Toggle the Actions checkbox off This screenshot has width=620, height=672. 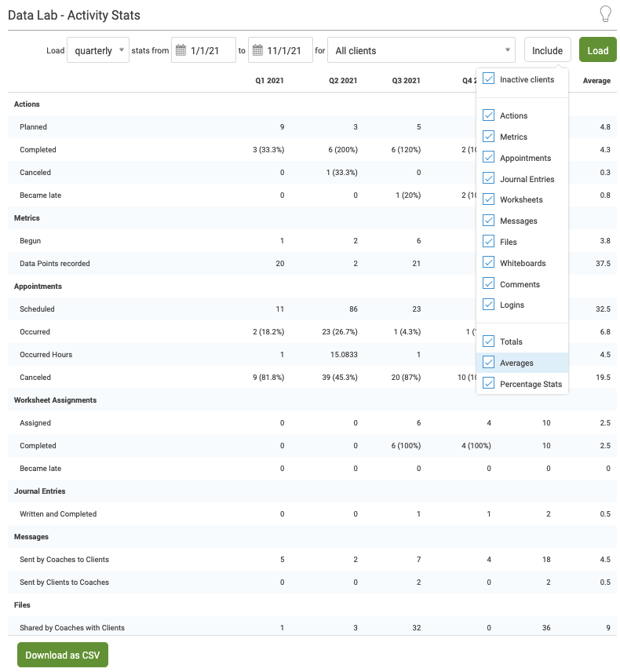pyautogui.click(x=489, y=115)
